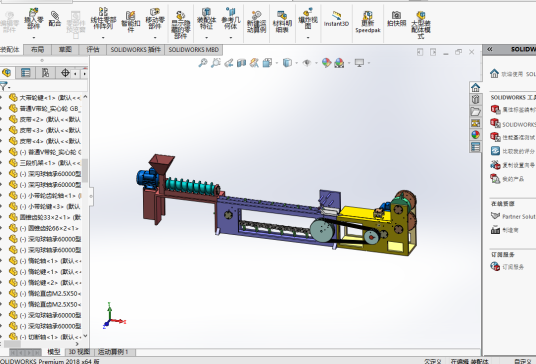Open the ConfigurationManager tab icon
Viewport: 536px width, 364px height.
tap(45, 73)
